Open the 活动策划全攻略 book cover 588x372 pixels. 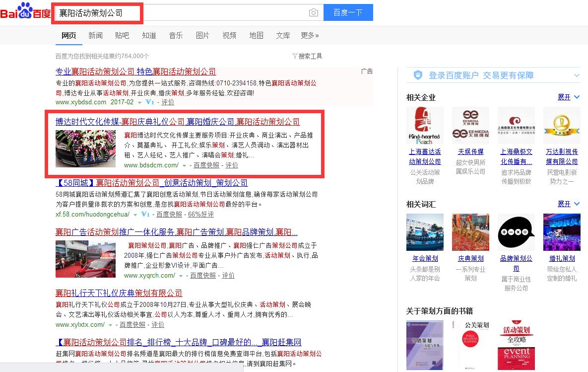[x=517, y=345]
